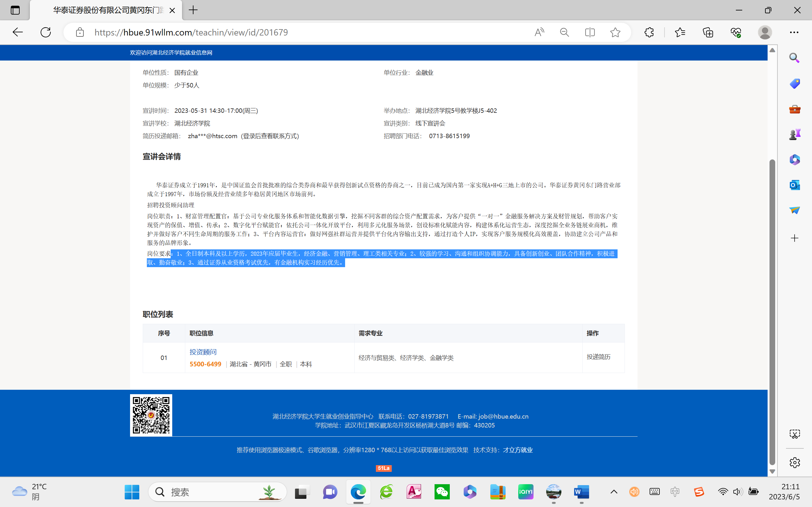Open browser Settings and more ellipsis menu

point(794,32)
